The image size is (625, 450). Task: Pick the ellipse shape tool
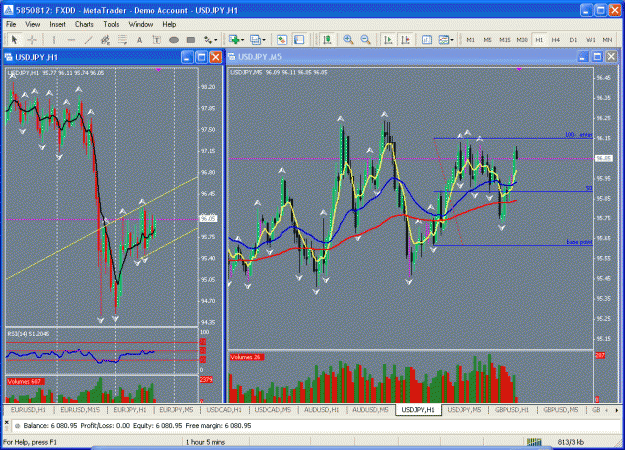point(174,40)
